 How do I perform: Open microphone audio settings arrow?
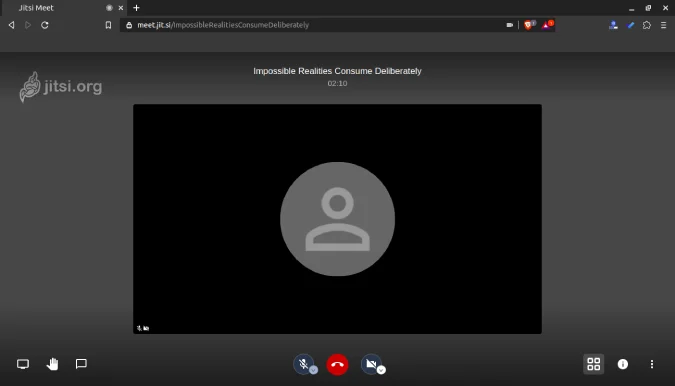pyautogui.click(x=314, y=370)
